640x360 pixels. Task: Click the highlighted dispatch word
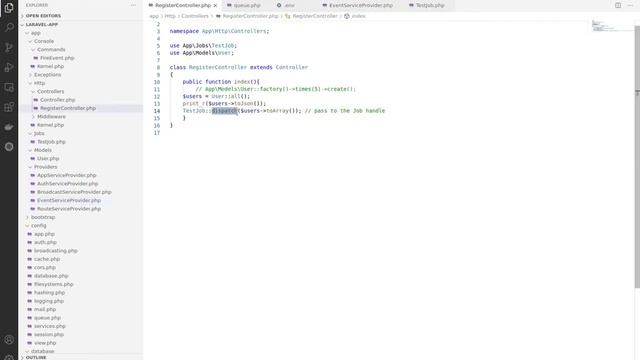tap(224, 111)
